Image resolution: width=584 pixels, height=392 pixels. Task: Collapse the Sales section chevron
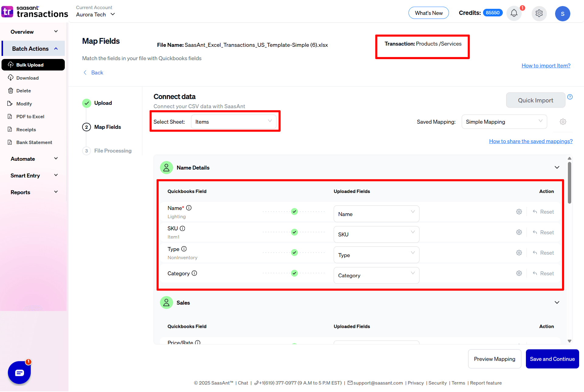pos(557,302)
